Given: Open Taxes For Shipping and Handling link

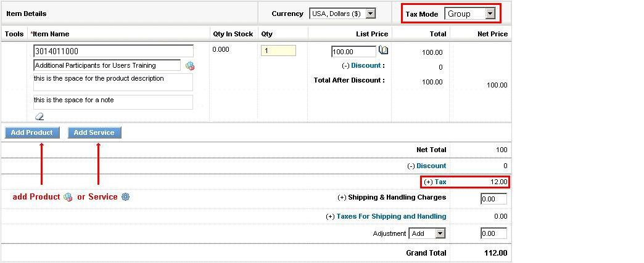Looking at the screenshot, I should 392,216.
